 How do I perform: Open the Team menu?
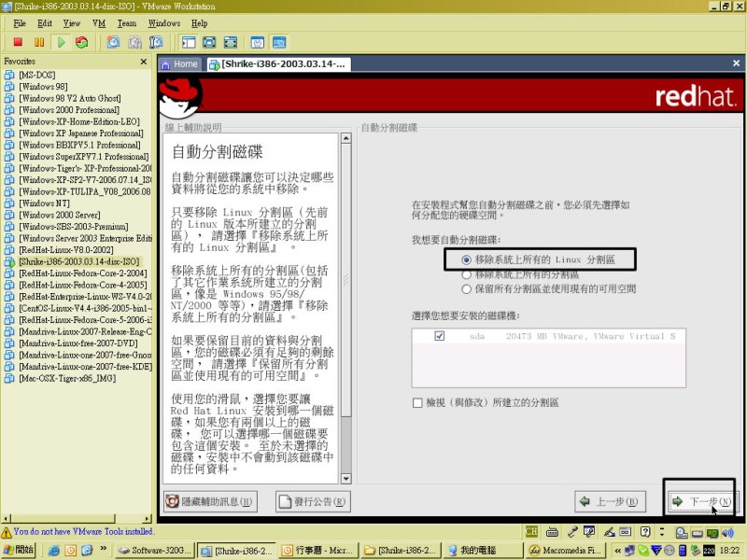(x=127, y=22)
